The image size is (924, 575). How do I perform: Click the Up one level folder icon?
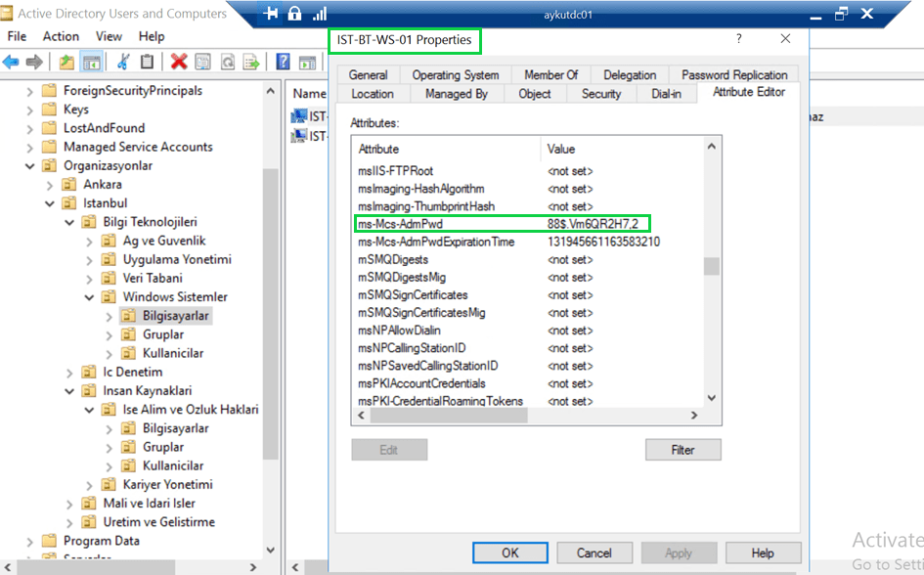pyautogui.click(x=66, y=63)
